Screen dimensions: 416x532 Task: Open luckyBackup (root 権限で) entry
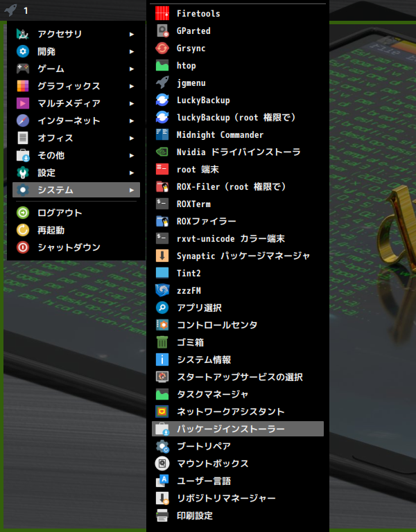click(238, 117)
